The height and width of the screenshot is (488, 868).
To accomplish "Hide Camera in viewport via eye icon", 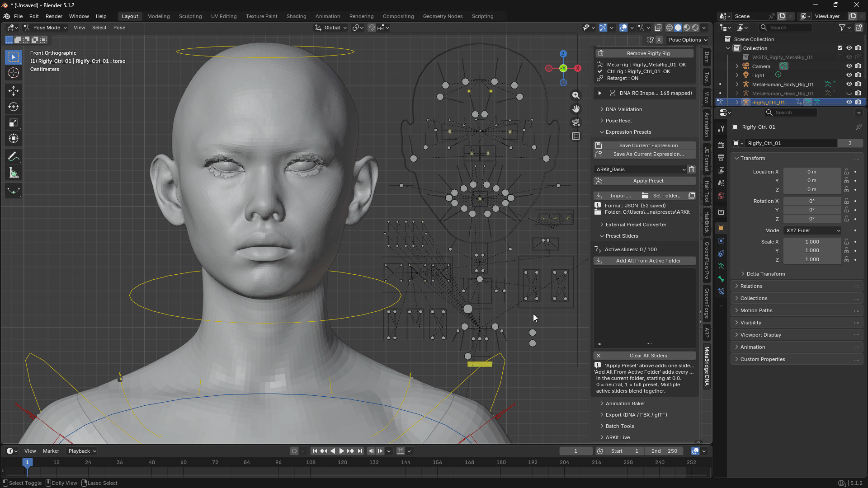I will coord(849,66).
